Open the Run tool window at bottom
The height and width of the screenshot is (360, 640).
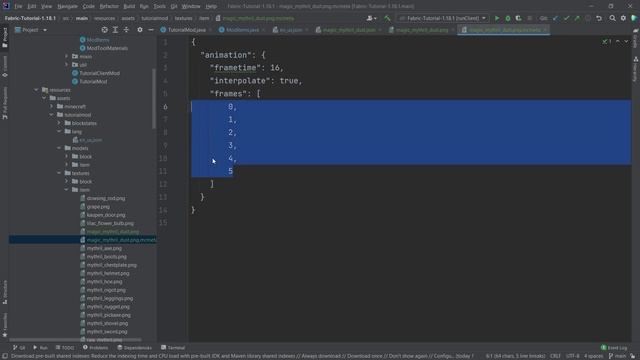[40, 348]
